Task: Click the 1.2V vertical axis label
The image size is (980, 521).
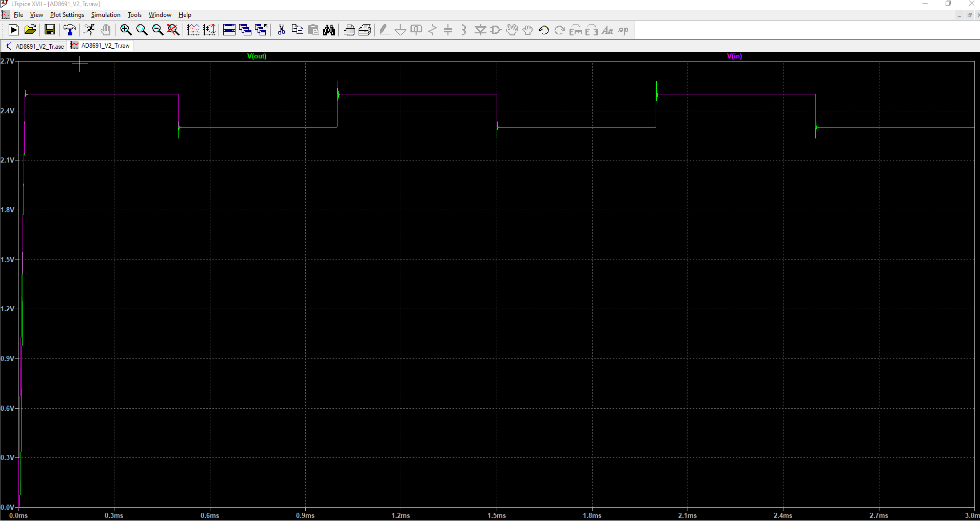Action: pos(7,309)
